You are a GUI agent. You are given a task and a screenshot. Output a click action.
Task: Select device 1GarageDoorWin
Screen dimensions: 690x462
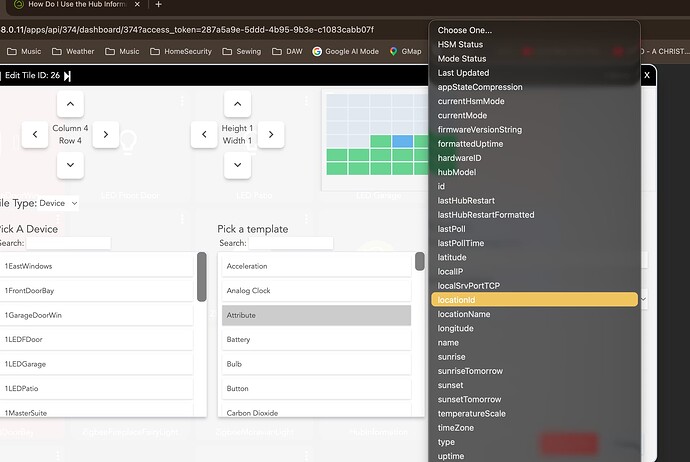click(x=96, y=315)
